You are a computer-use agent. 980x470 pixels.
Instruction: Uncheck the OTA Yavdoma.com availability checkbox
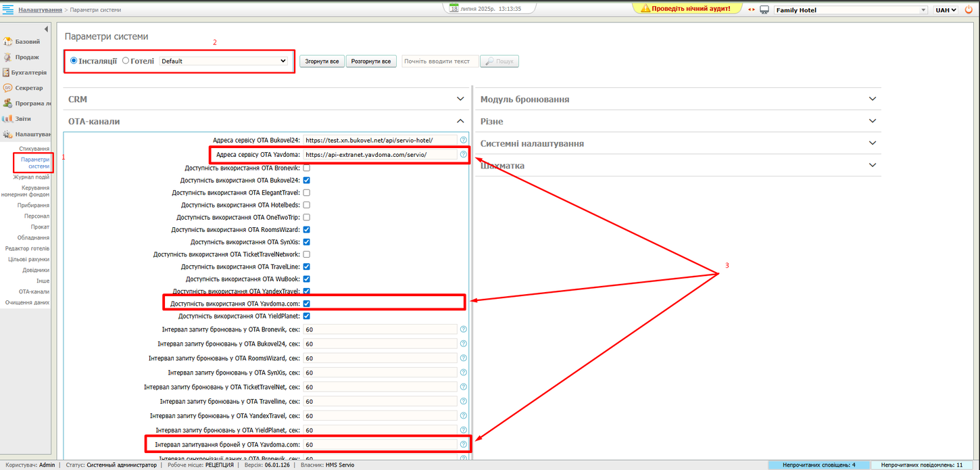tap(307, 304)
